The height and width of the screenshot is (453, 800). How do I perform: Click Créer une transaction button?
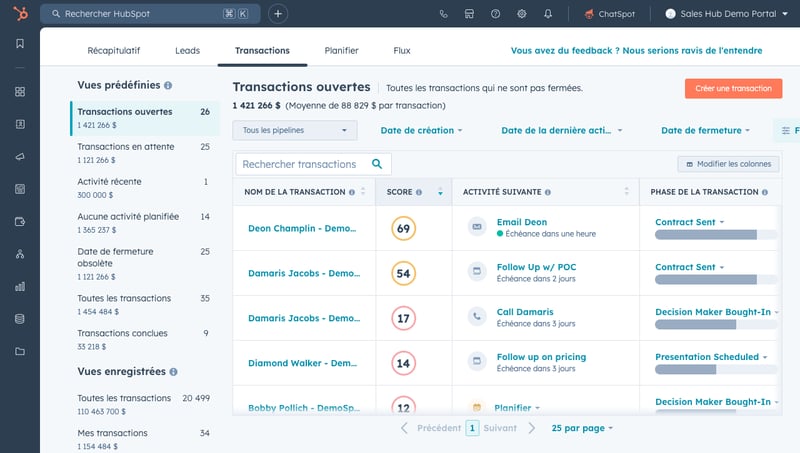(x=733, y=88)
